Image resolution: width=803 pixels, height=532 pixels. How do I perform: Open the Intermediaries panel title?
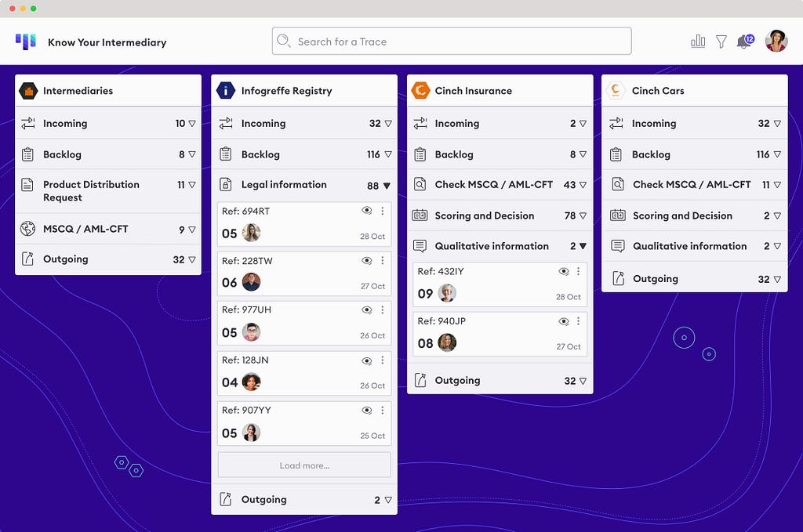point(78,91)
